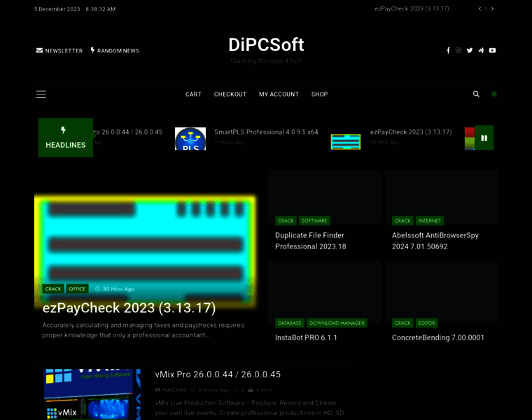The width and height of the screenshot is (532, 420).
Task: Go to next ticker item arrow
Action: coord(492,9)
